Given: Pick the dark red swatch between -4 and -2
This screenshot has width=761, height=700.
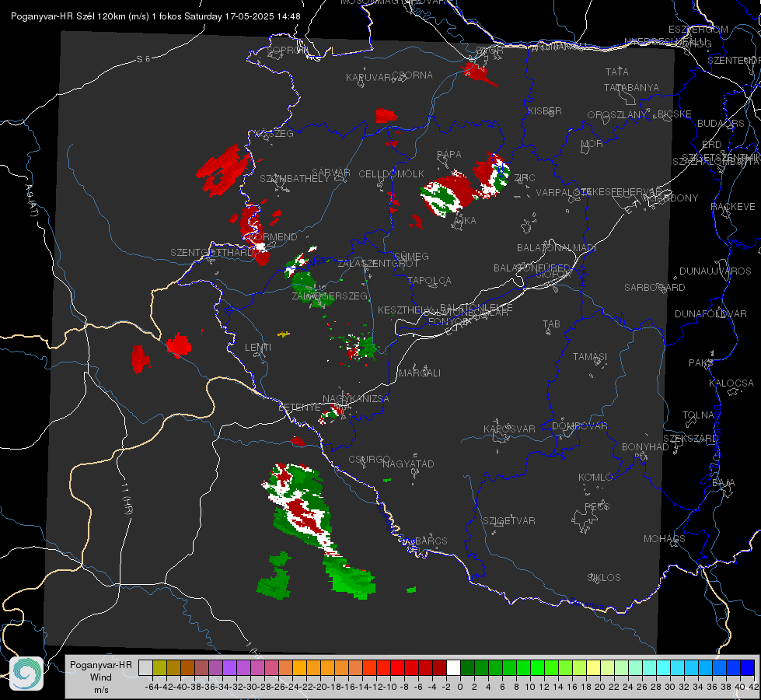Looking at the screenshot, I should coord(439,668).
